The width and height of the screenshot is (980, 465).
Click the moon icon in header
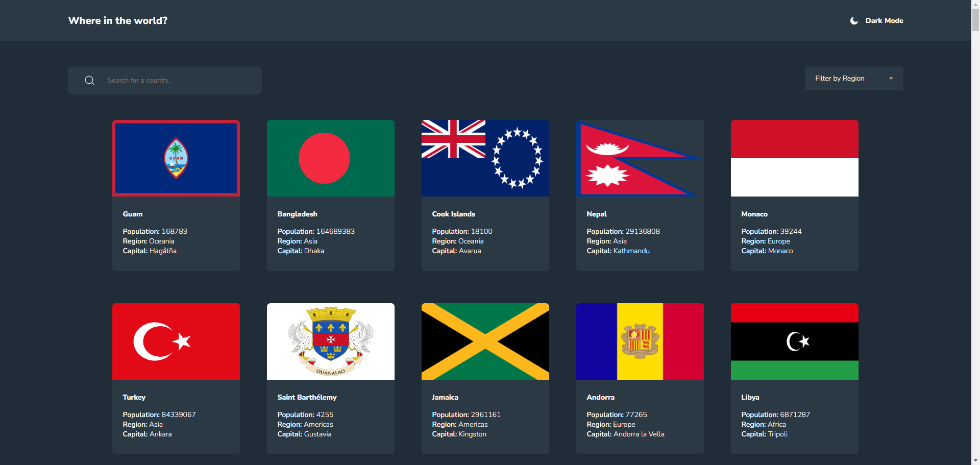click(854, 21)
